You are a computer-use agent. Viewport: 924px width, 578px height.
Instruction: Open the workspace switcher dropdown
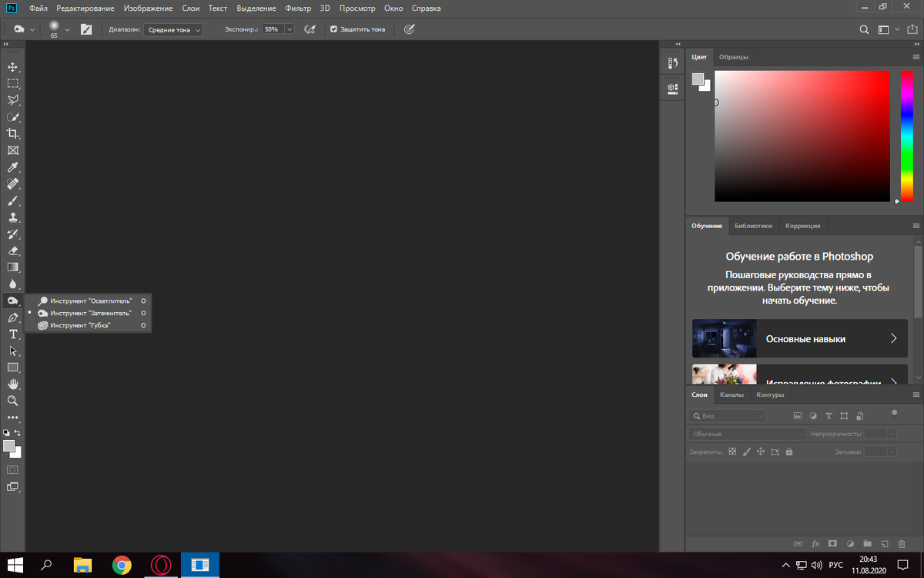pyautogui.click(x=887, y=29)
